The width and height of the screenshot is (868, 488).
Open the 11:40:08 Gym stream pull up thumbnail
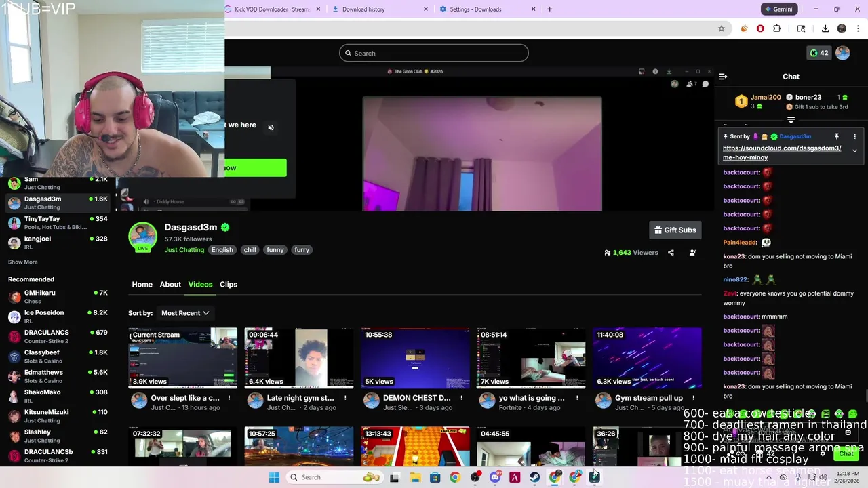click(x=648, y=358)
